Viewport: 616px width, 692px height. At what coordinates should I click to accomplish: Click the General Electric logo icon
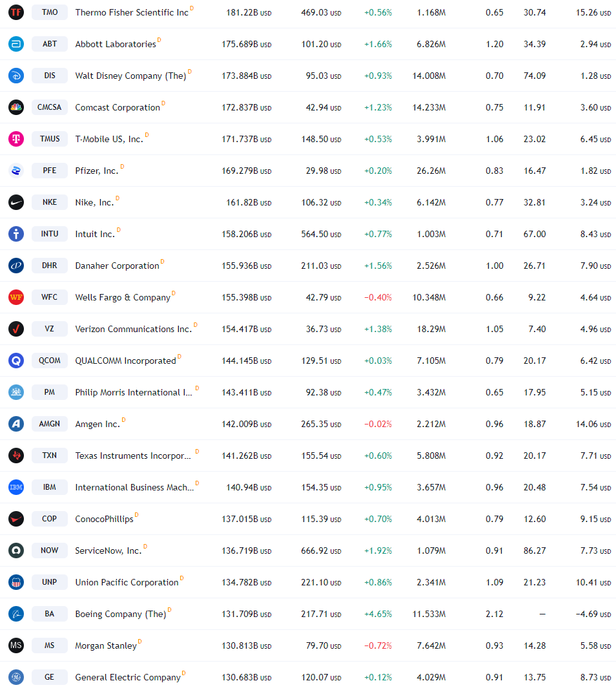(16, 677)
